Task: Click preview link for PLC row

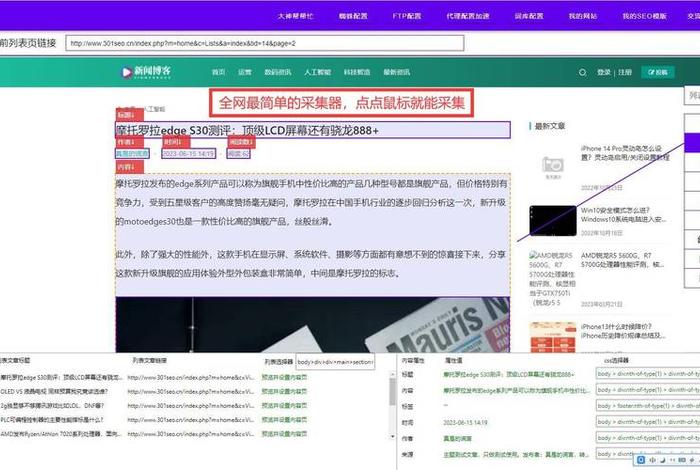Action: click(x=284, y=420)
